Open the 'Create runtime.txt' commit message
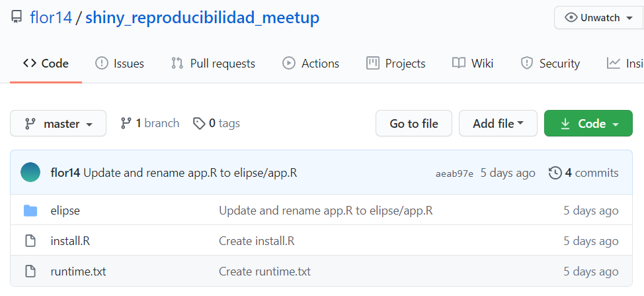 tap(264, 271)
